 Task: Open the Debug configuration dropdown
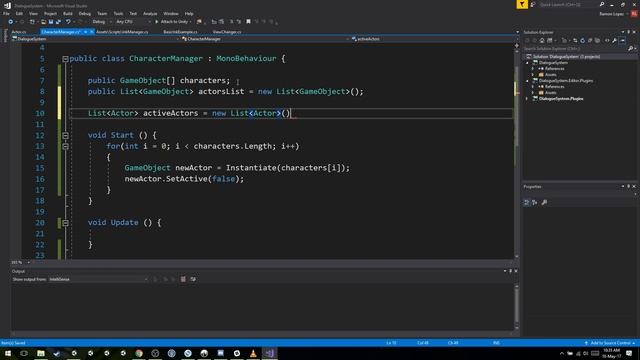[x=101, y=22]
